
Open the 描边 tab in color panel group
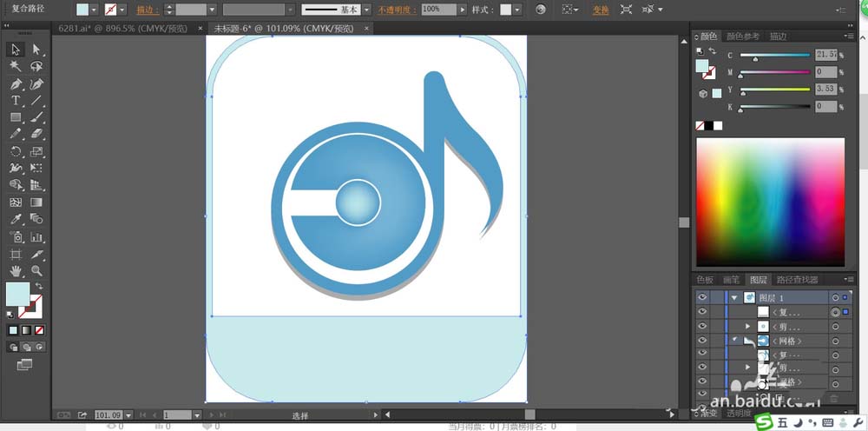click(778, 36)
